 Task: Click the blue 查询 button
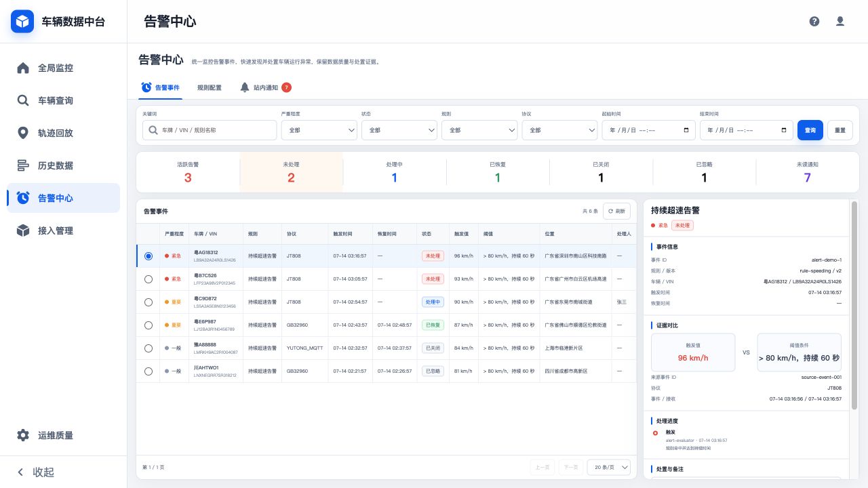tap(810, 130)
